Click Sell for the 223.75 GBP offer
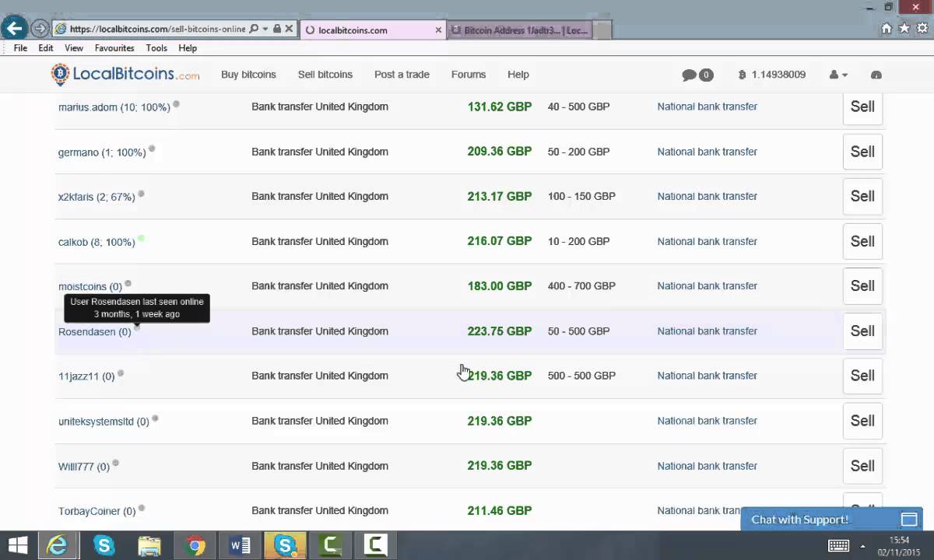The width and height of the screenshot is (934, 560). click(862, 331)
